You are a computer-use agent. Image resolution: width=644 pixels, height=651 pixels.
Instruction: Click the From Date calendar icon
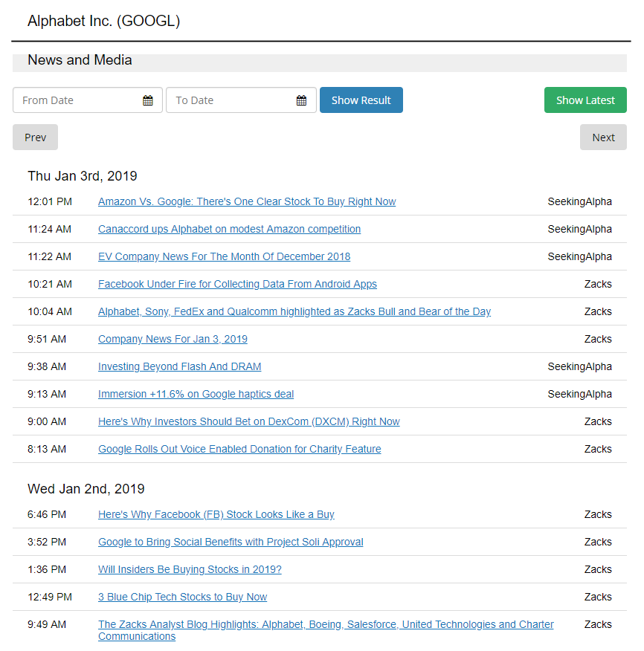click(x=148, y=100)
